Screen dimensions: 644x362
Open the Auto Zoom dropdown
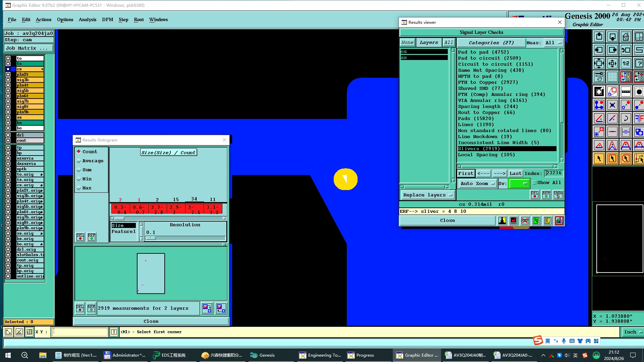[477, 184]
